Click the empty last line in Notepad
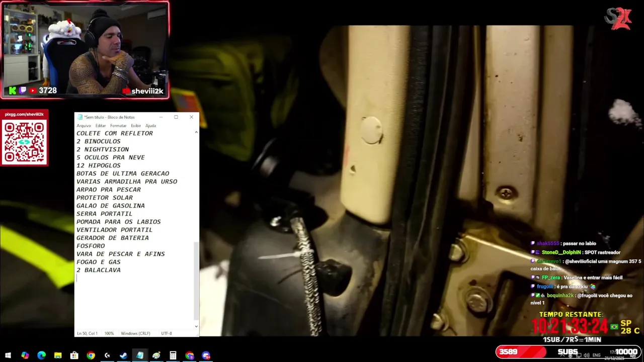Image resolution: width=644 pixels, height=362 pixels. (134, 278)
